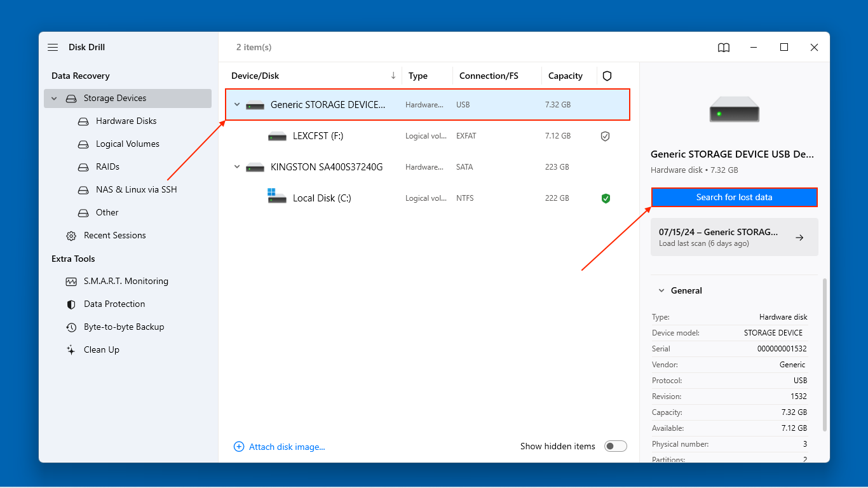Collapse the Storage Devices tree

(54, 98)
